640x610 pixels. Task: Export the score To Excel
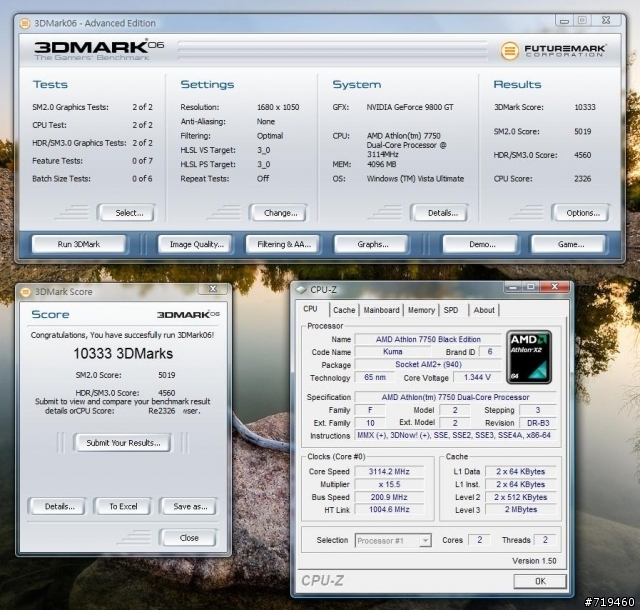122,506
